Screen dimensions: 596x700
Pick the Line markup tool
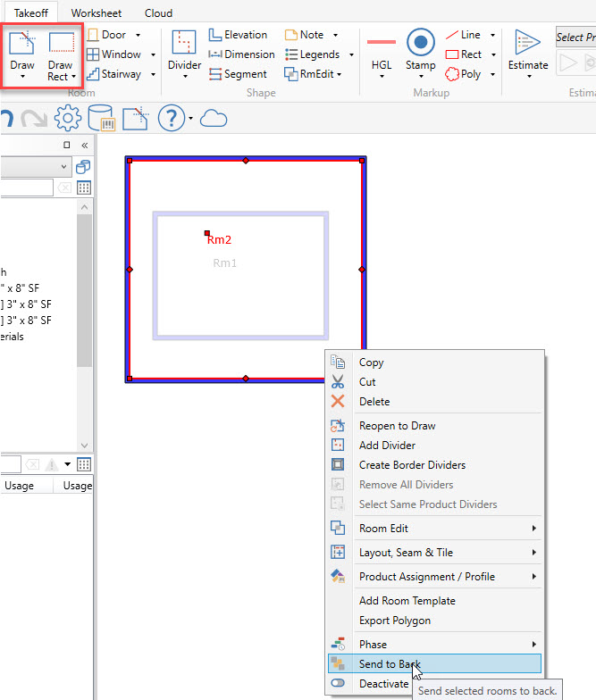point(463,35)
